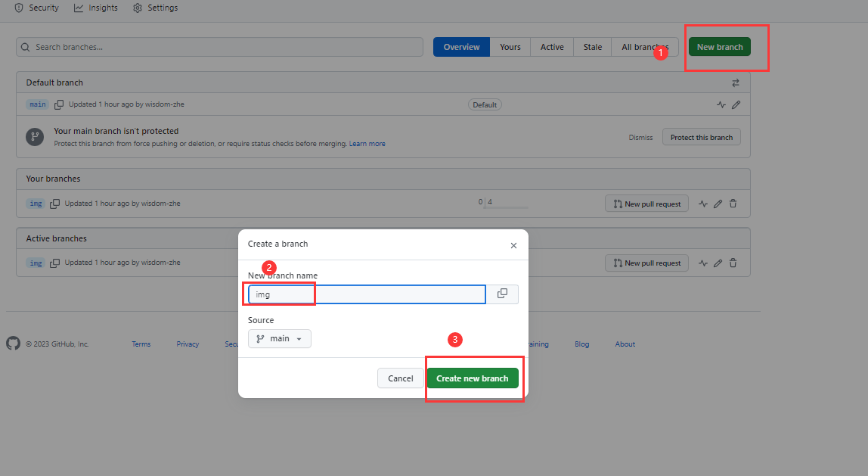Click the switch default branch icon

click(x=735, y=82)
